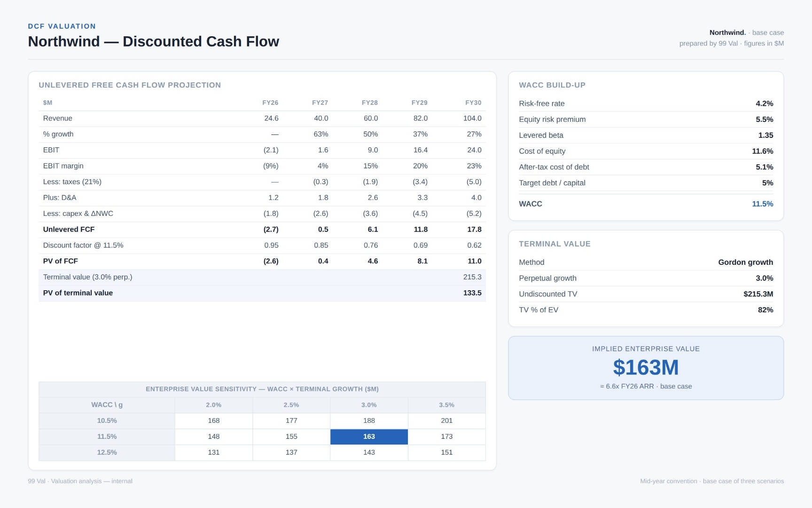The width and height of the screenshot is (812, 508).
Task: Select sensitivity cell 173
Action: coord(447,437)
